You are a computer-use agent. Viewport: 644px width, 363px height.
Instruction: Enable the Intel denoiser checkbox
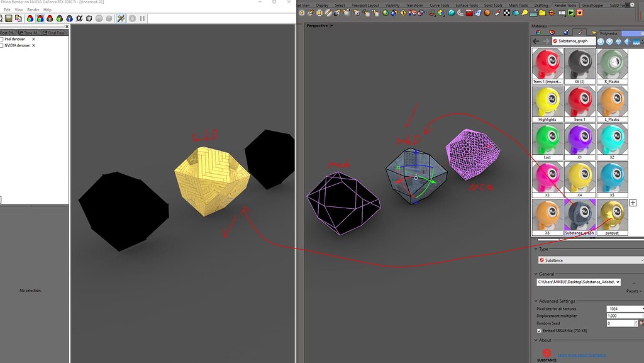tap(3, 38)
